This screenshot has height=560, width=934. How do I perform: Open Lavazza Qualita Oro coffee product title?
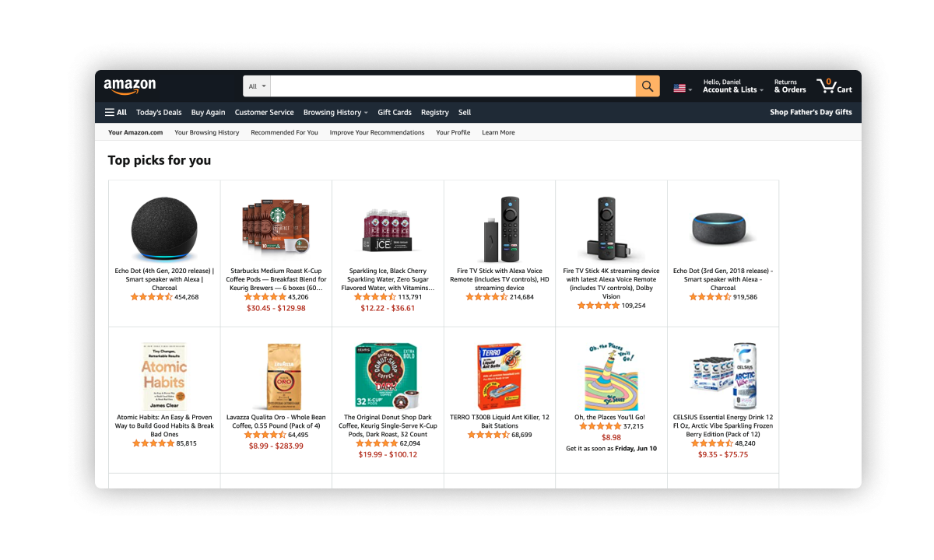coord(276,422)
